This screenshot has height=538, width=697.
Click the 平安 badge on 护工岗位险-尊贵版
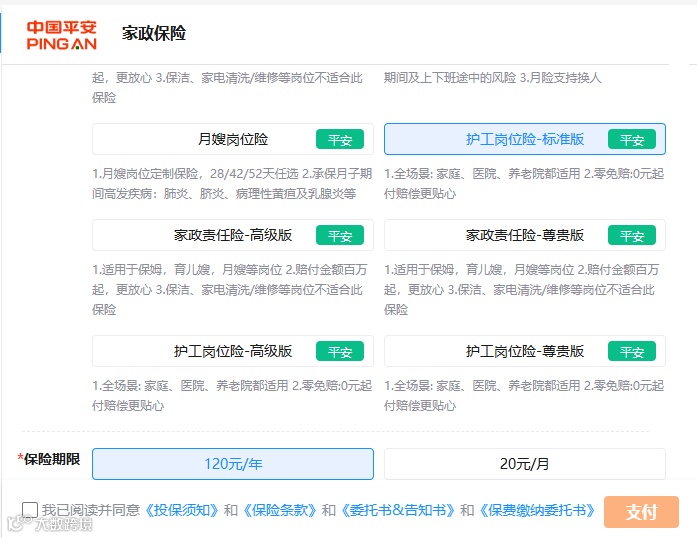[x=632, y=351]
